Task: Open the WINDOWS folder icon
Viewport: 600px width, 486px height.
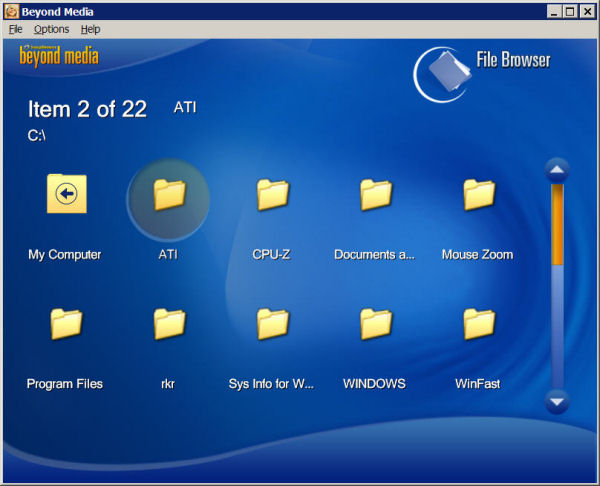Action: pos(376,324)
